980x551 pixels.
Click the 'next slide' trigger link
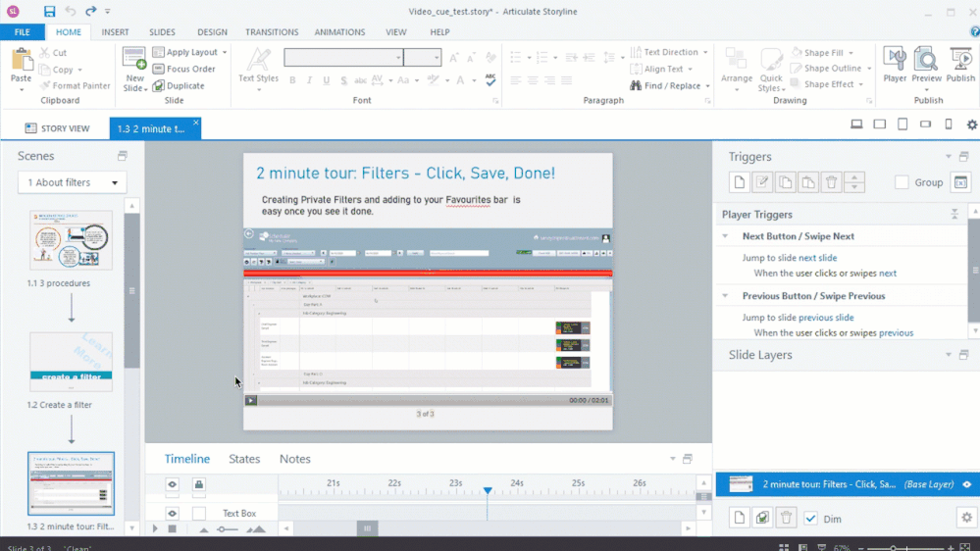(817, 258)
